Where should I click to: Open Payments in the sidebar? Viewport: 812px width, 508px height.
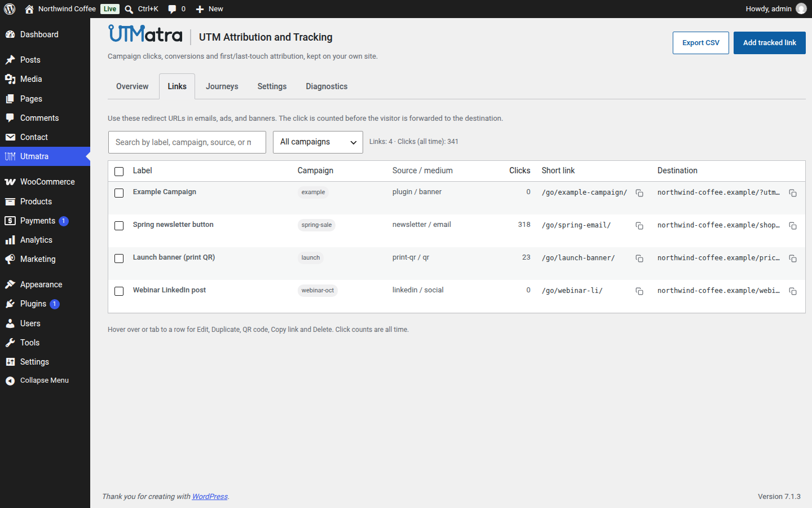[45, 221]
